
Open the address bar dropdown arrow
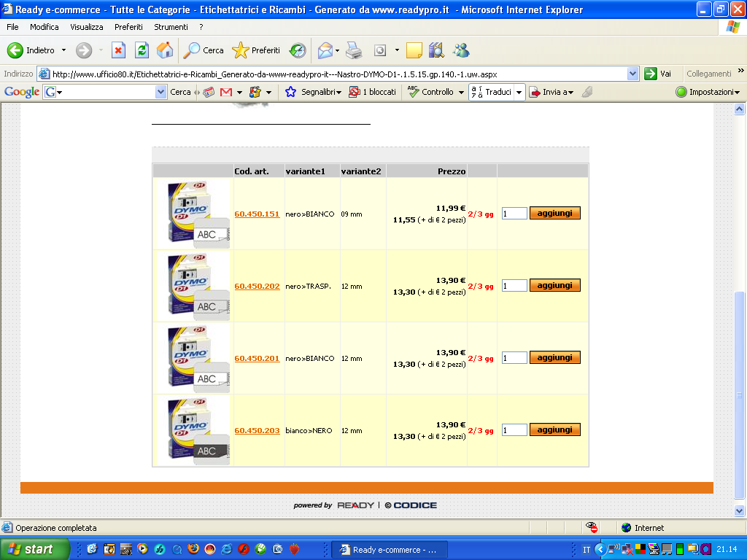[x=632, y=74]
